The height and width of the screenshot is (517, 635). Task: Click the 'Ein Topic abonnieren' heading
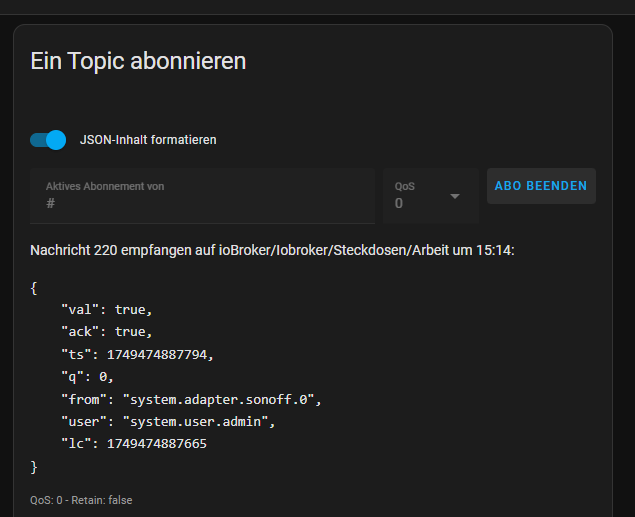(138, 61)
